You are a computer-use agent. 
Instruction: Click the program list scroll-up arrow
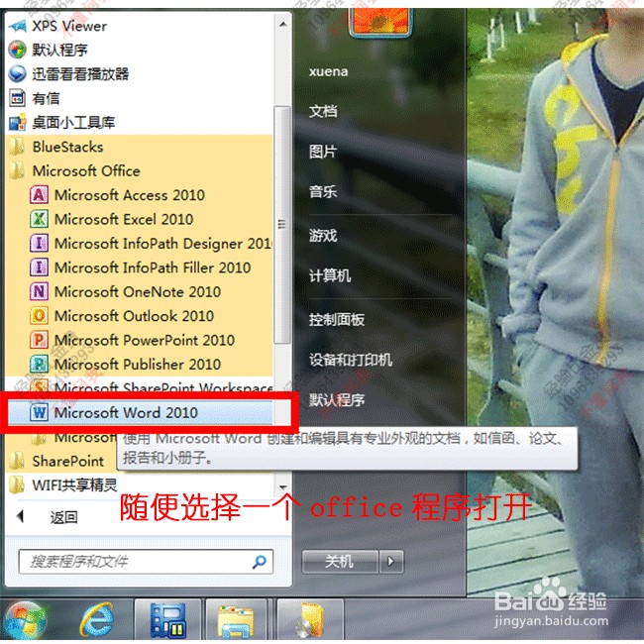[282, 24]
